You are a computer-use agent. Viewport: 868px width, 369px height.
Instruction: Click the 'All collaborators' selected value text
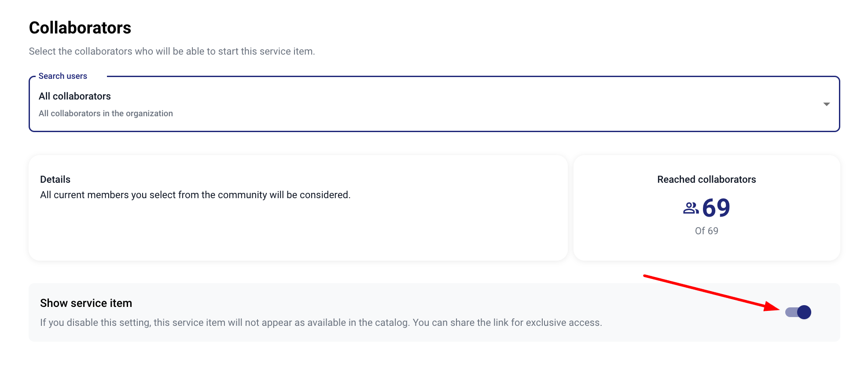[75, 96]
